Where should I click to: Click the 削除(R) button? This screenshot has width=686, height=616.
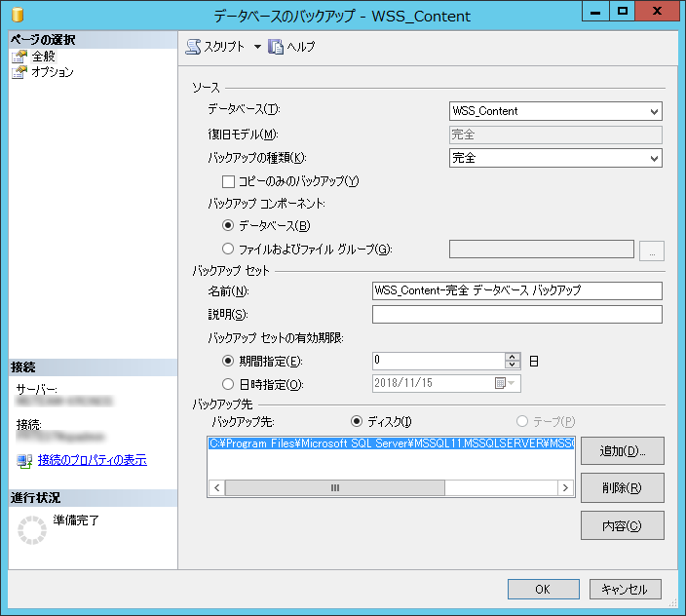click(x=622, y=487)
